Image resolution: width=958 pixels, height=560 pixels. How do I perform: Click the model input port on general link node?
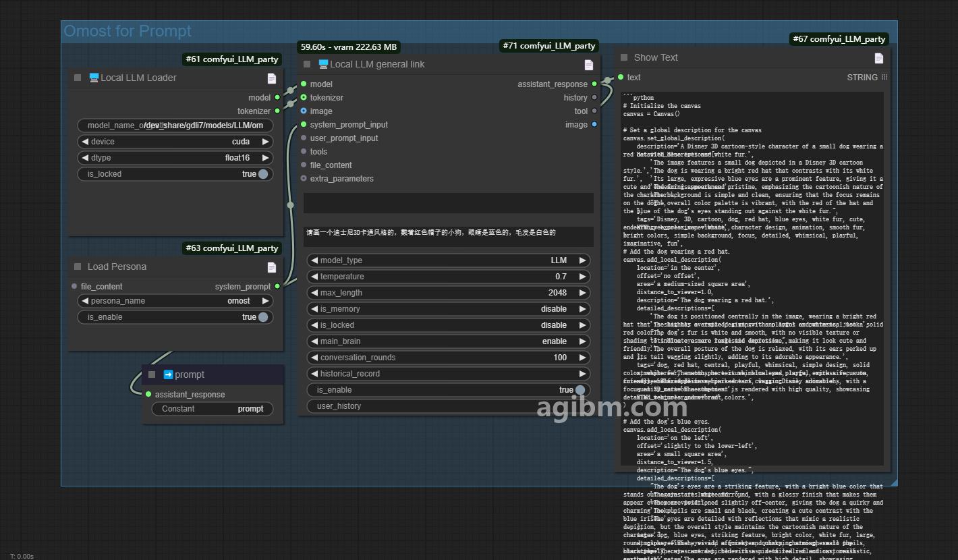point(304,84)
